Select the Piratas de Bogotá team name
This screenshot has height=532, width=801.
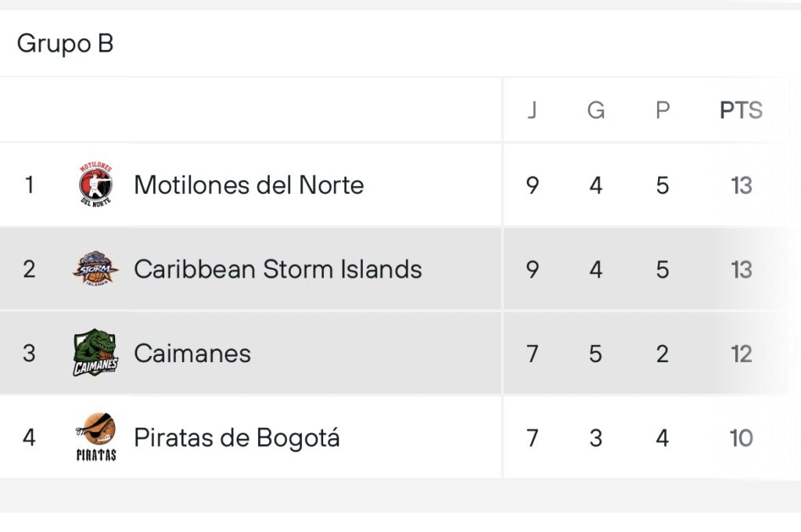pos(236,437)
